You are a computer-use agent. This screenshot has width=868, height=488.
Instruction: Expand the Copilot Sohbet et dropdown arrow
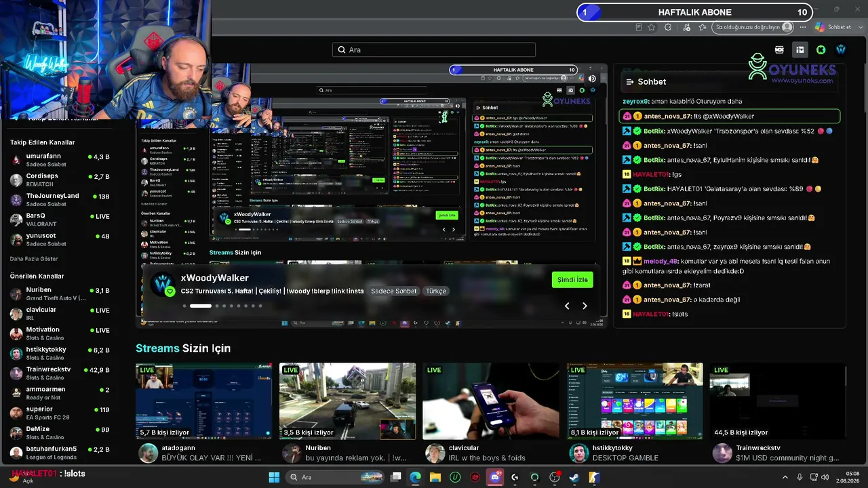[x=859, y=27]
